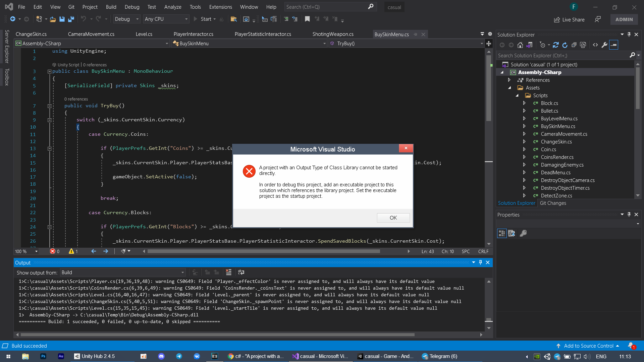Click the New Project toolbar icon
This screenshot has width=644, height=362.
39,19
